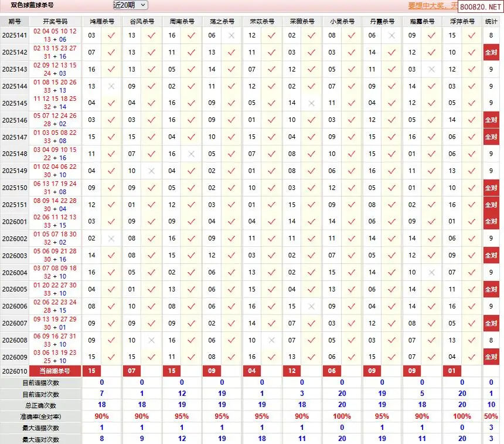Open the 近20期 period range dropdown
The height and width of the screenshot is (444, 504).
[130, 5]
